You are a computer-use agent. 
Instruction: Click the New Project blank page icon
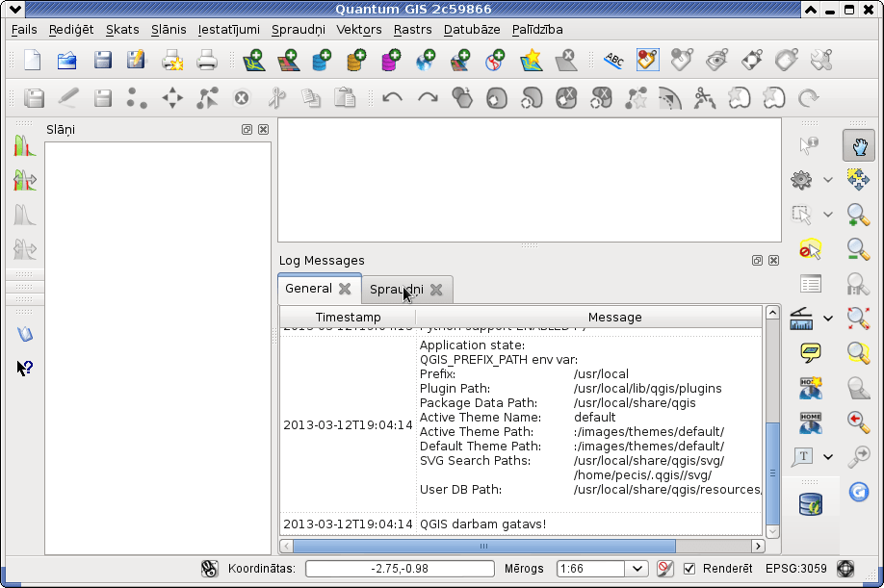(33, 60)
